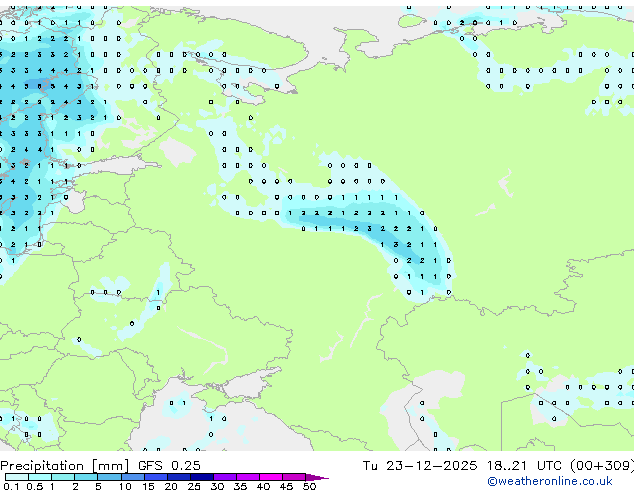
Task: Click the 'Precipitation [mm]' map title
Action: pos(64,466)
